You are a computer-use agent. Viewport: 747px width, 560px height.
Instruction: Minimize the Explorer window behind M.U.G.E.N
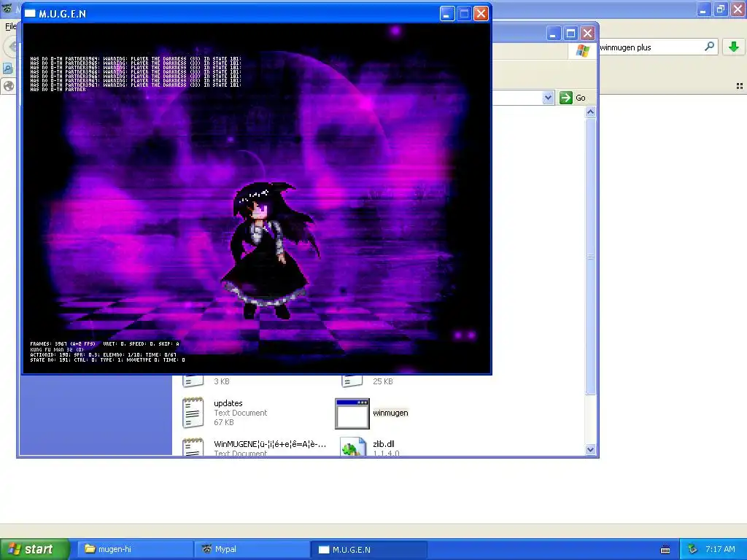tap(553, 34)
